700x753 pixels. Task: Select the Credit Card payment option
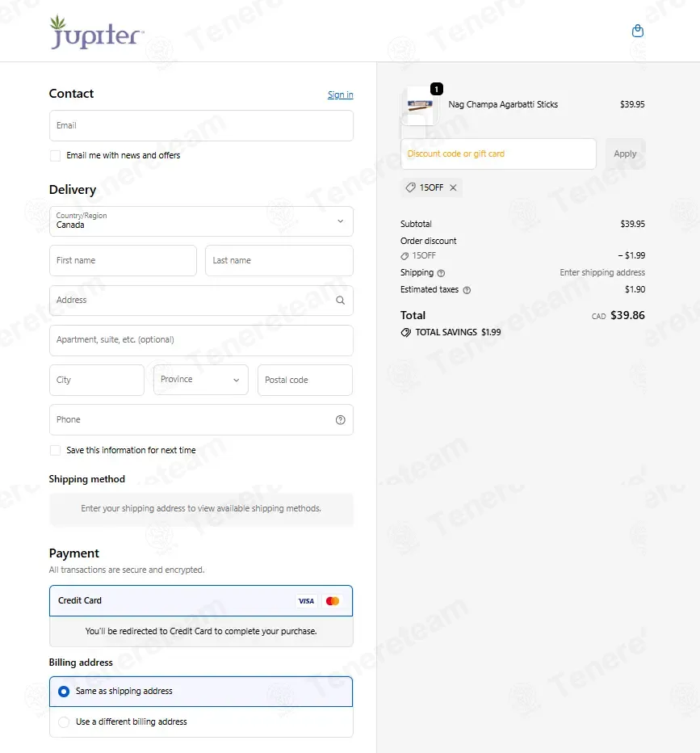coord(201,601)
